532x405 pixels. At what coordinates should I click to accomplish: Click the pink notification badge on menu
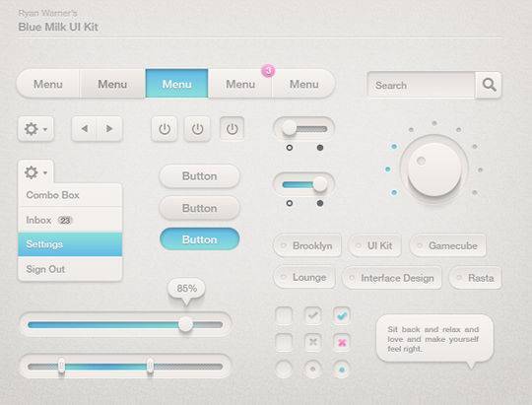268,71
